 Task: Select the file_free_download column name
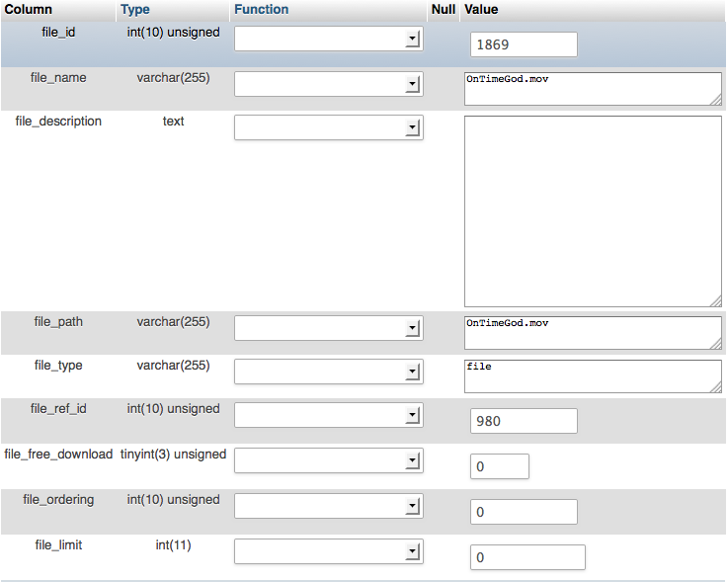pyautogui.click(x=58, y=455)
